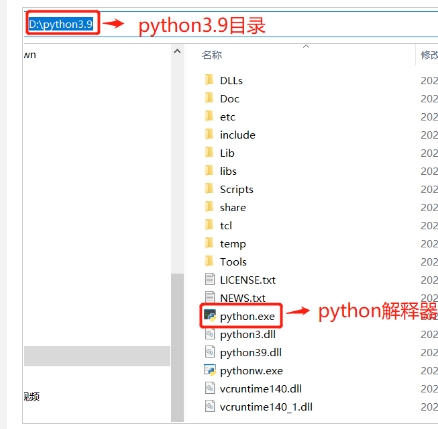Select the highlighted item in navigation pane
Image resolution: width=438 pixels, height=429 pixels.
[x=97, y=356]
